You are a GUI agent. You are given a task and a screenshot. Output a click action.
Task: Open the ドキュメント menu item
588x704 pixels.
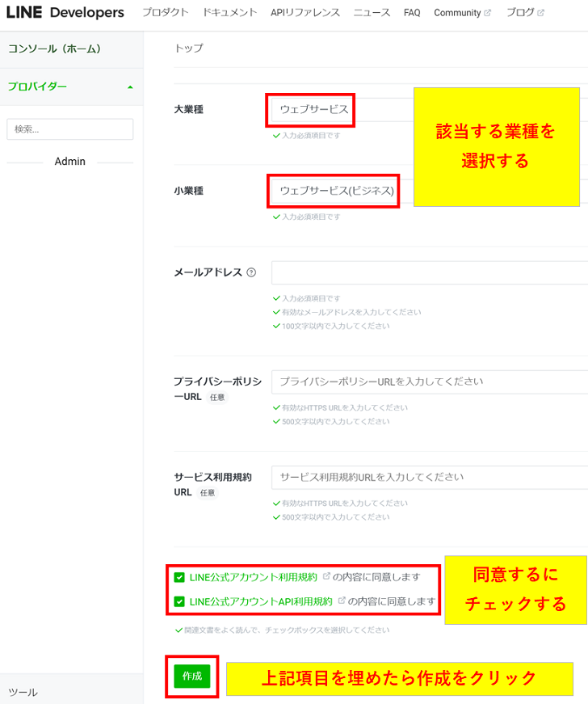pyautogui.click(x=229, y=13)
